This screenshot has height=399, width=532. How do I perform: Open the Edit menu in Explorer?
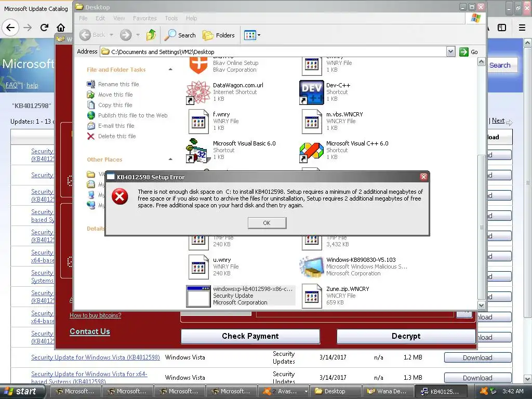tap(100, 18)
